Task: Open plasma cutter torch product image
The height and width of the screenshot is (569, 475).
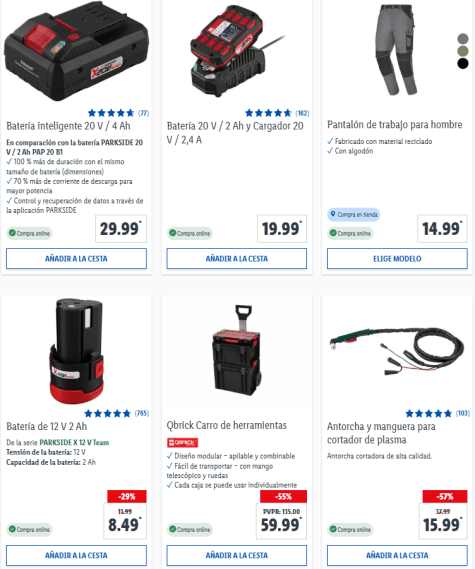Action: pos(397,350)
